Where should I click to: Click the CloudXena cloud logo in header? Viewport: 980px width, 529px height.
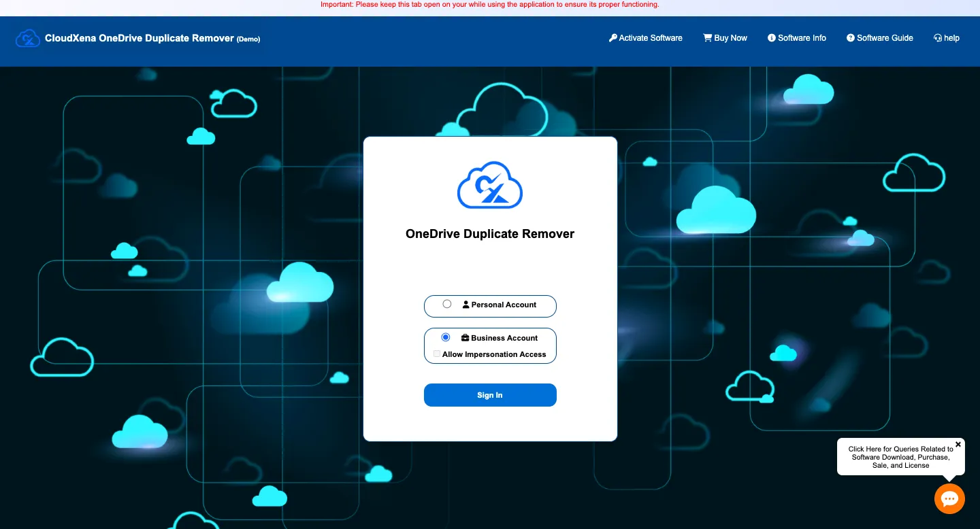coord(28,38)
